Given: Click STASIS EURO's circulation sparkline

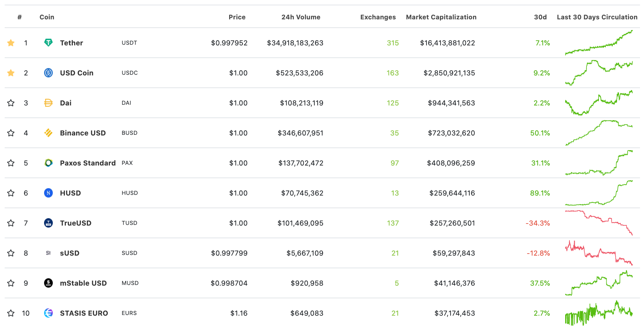Looking at the screenshot, I should pos(599,313).
